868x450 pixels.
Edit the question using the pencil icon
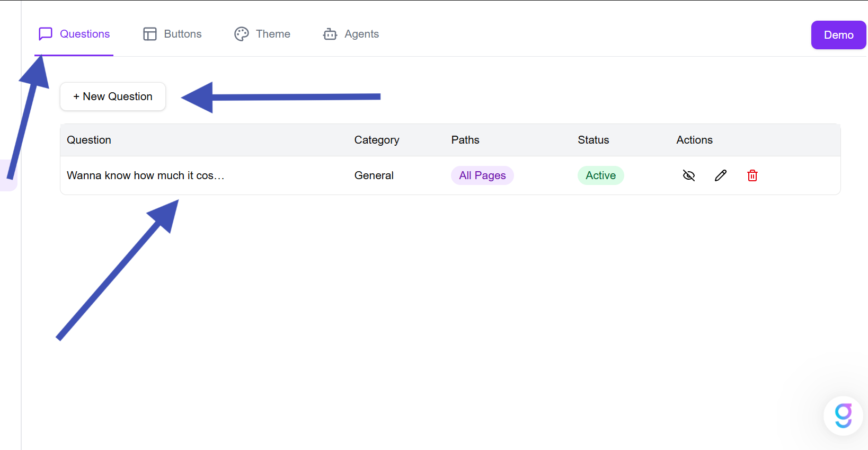(721, 175)
